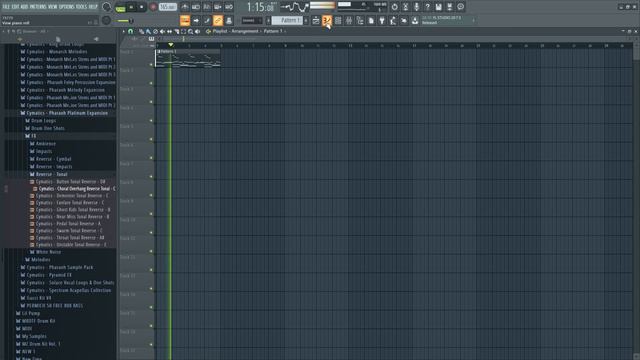Open the OPTIONS menu
640x360 pixels.
(67, 7)
